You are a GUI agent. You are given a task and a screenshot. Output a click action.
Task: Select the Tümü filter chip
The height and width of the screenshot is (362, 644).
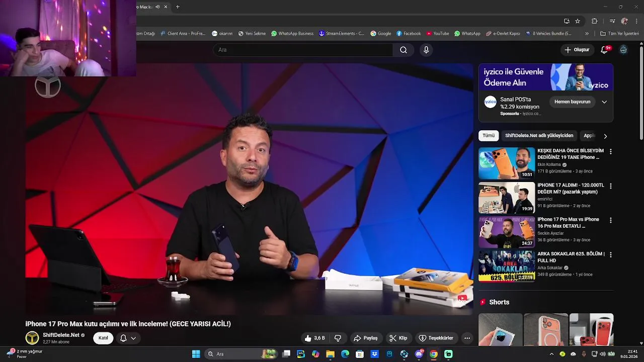[x=489, y=136]
